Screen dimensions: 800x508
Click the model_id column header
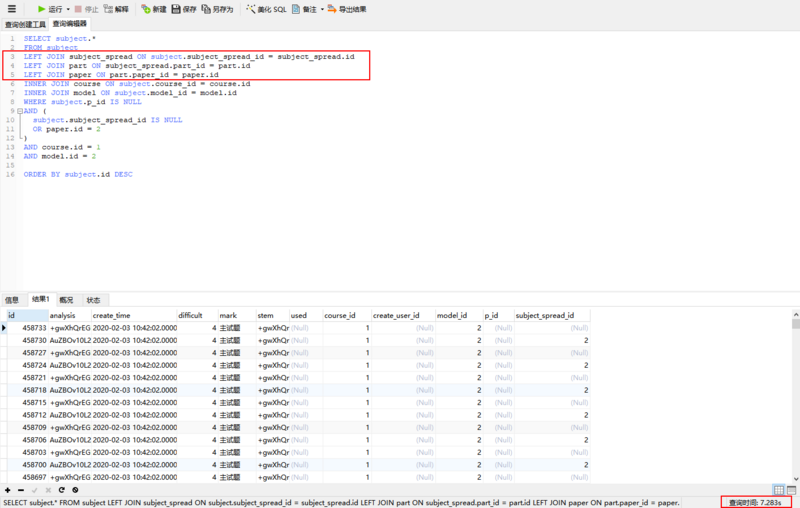(x=459, y=315)
